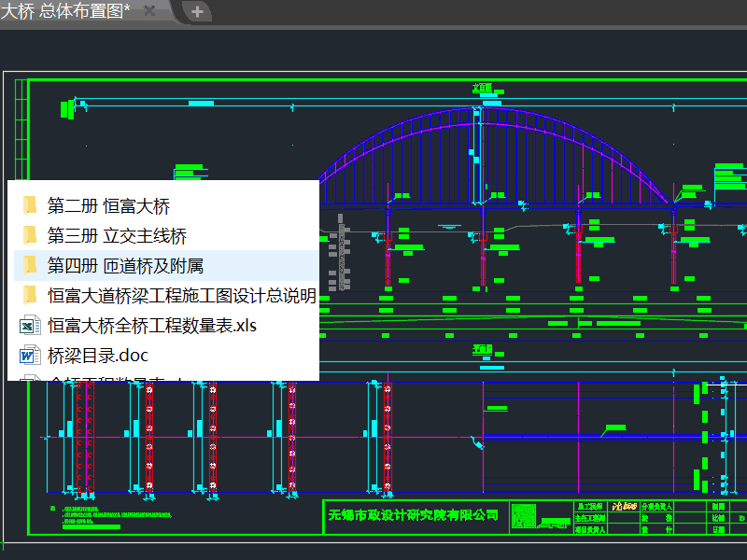747x560 pixels.
Task: Click the folder icon beside 第三册 立交主线桥
Action: coord(30,236)
